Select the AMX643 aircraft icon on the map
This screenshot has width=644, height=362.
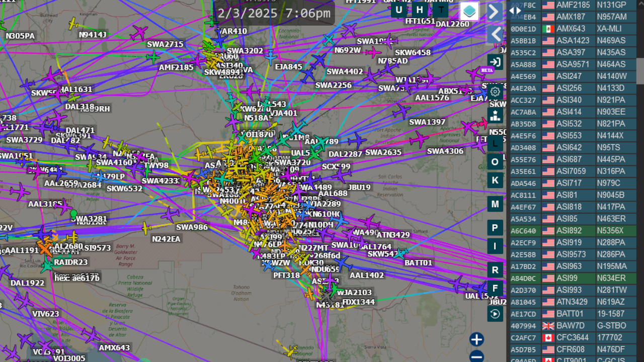[91, 335]
